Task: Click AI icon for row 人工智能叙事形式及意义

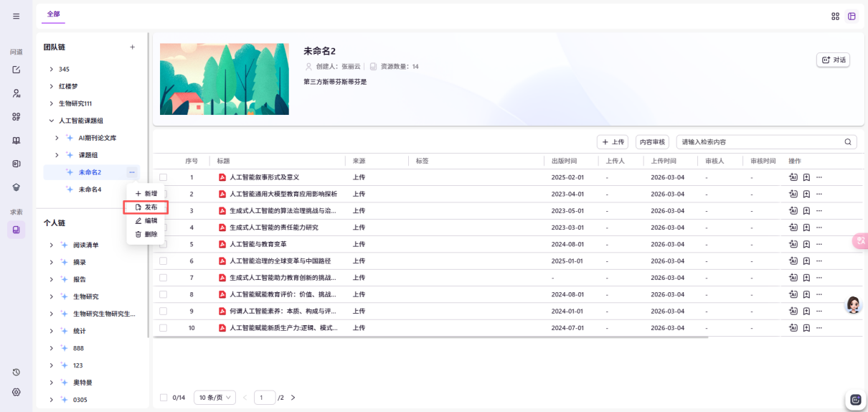Action: [793, 177]
